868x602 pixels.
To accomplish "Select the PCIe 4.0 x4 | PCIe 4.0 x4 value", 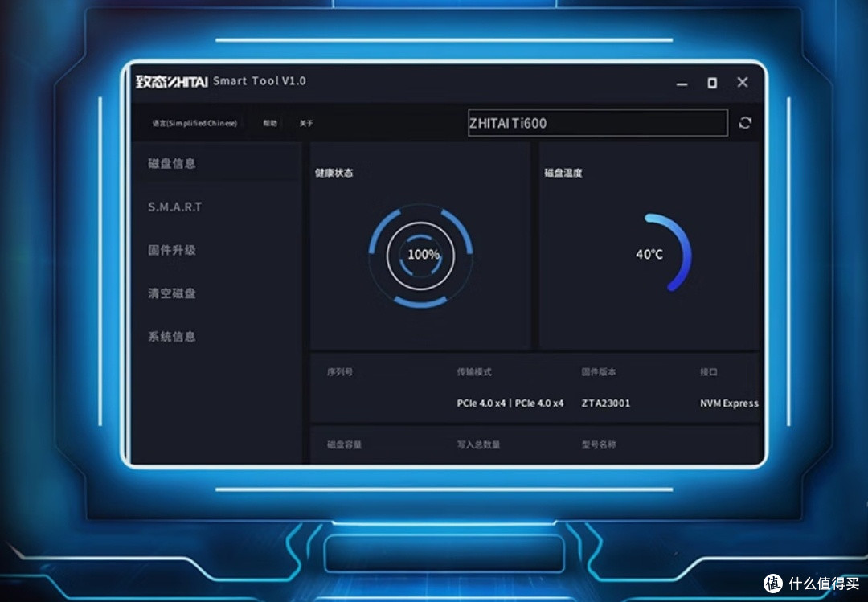I will click(x=510, y=403).
